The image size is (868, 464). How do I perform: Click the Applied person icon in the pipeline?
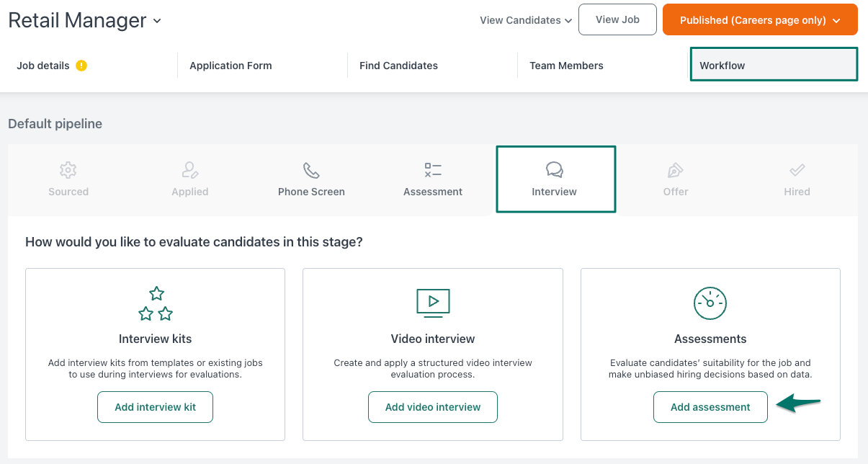(x=189, y=170)
